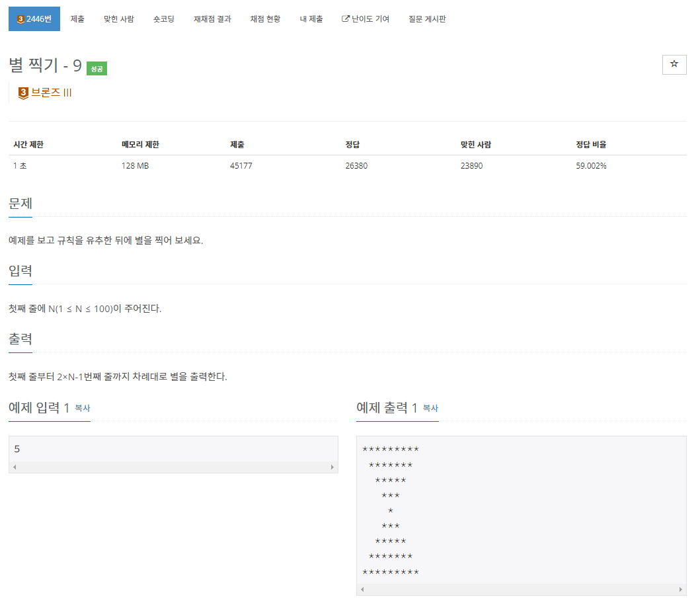Open the 질문 게시판 tab
This screenshot has width=700, height=607.
point(427,19)
